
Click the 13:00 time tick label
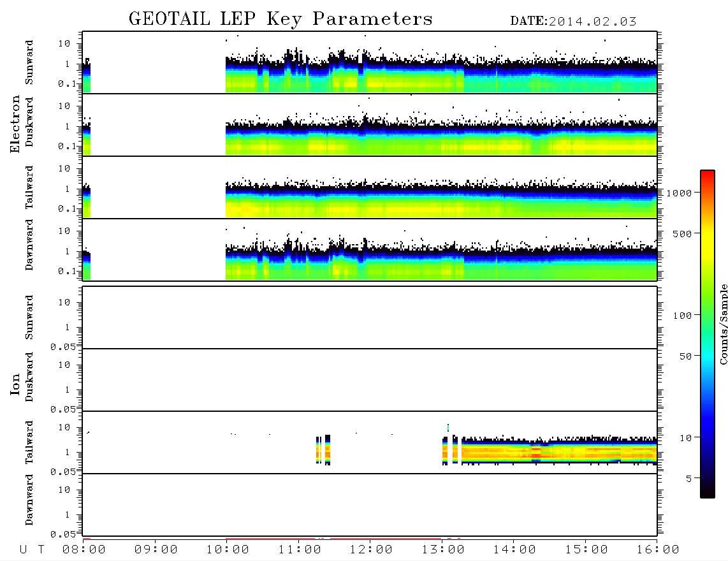(x=443, y=550)
